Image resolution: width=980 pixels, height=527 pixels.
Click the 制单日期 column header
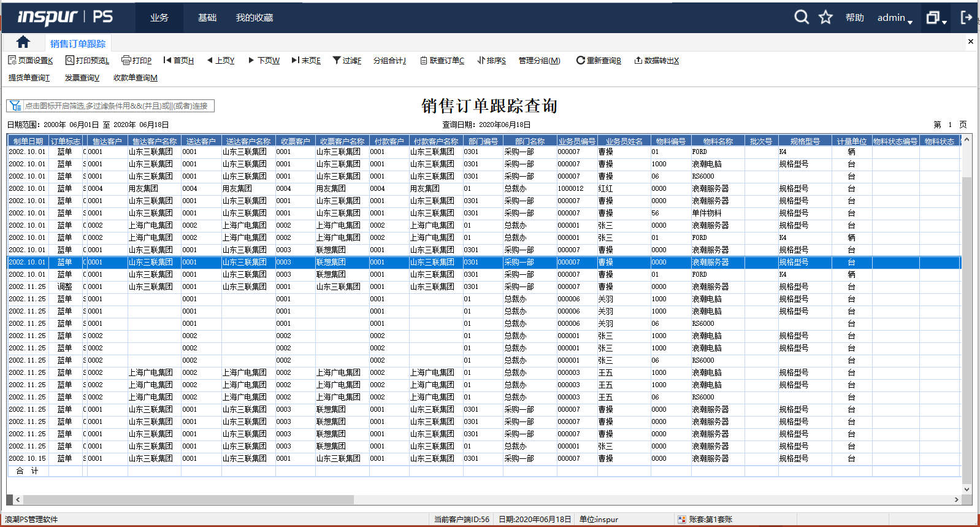[x=28, y=141]
